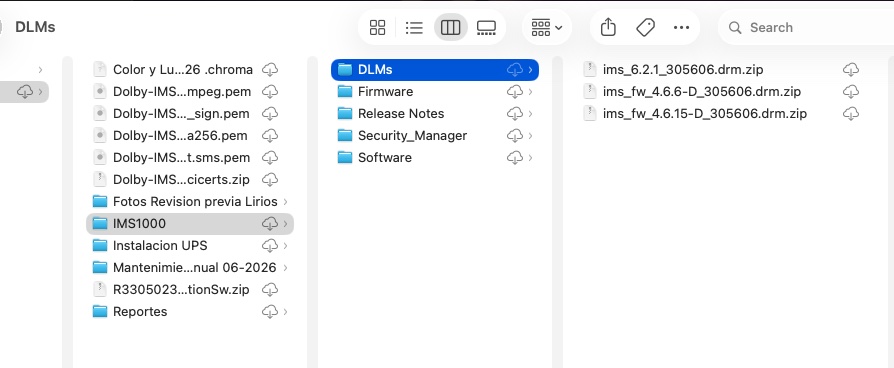Image resolution: width=894 pixels, height=368 pixels.
Task: Click cloud download icon for Dolby-IMS...a256.pem
Action: pyautogui.click(x=270, y=136)
